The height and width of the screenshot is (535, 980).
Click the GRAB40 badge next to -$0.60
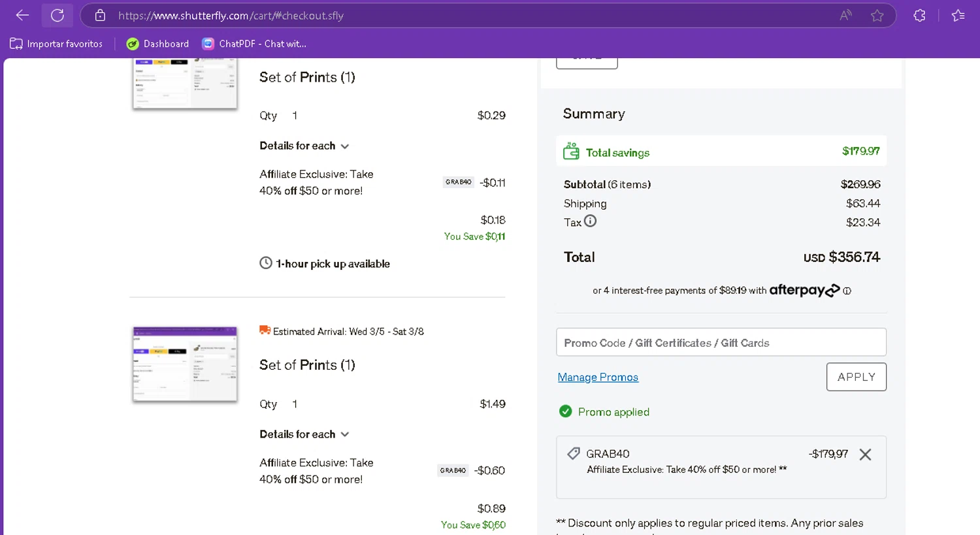[453, 470]
